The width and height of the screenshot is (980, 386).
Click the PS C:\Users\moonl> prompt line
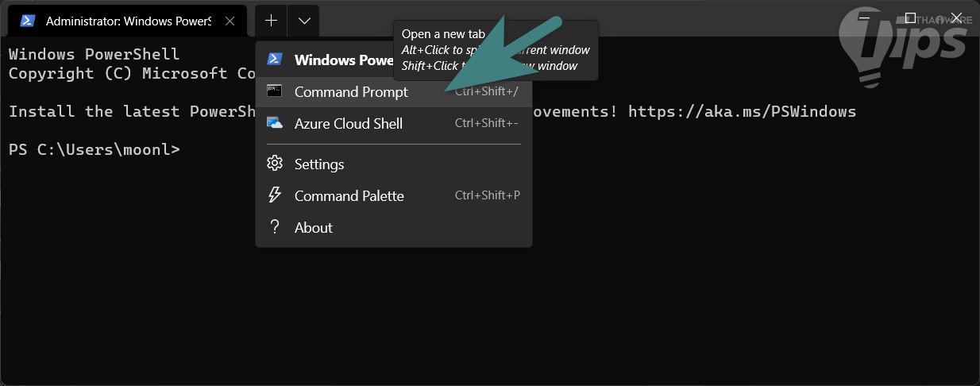95,149
